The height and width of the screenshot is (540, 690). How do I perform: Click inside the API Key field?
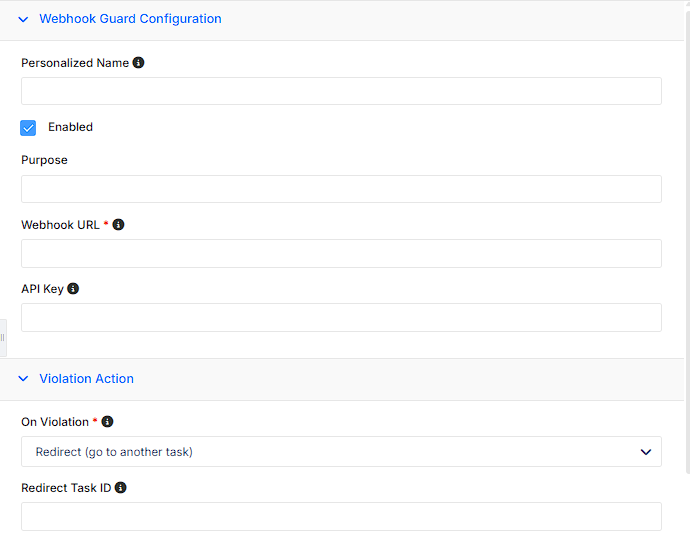coord(341,317)
